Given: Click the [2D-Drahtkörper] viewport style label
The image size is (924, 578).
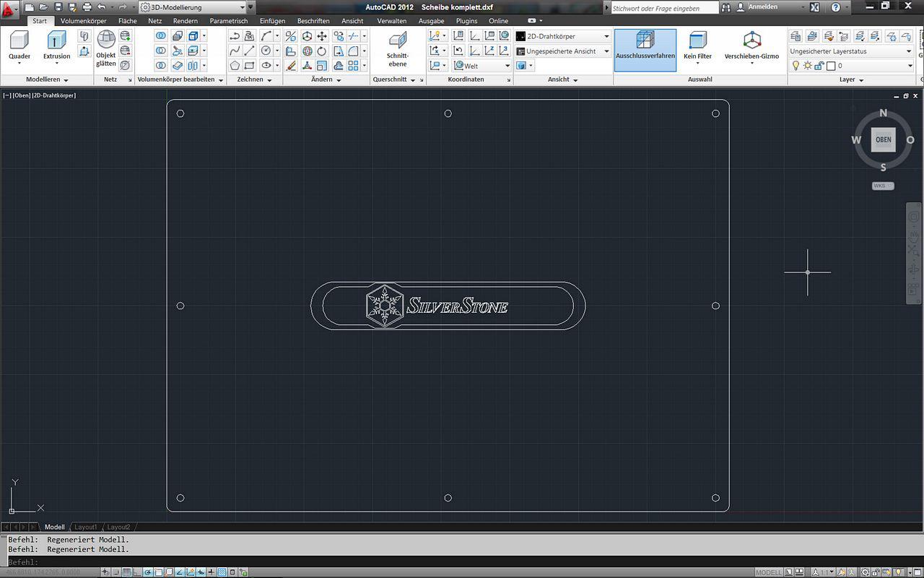Looking at the screenshot, I should pyautogui.click(x=54, y=95).
